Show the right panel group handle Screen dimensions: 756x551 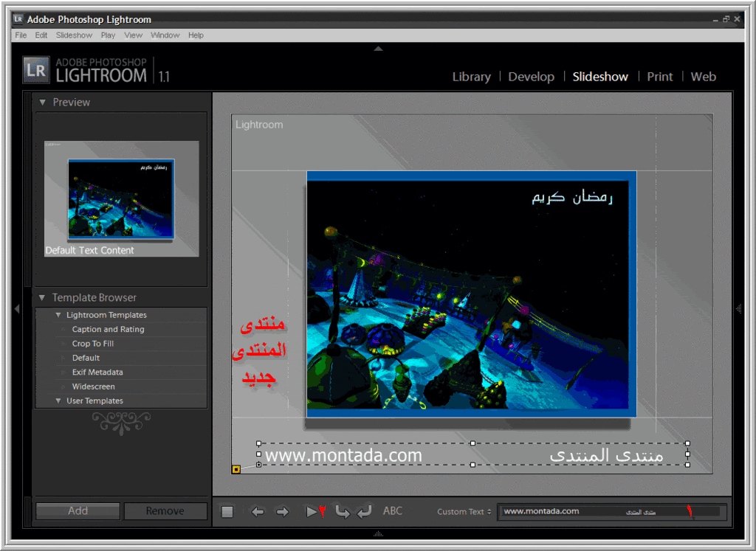[738, 309]
